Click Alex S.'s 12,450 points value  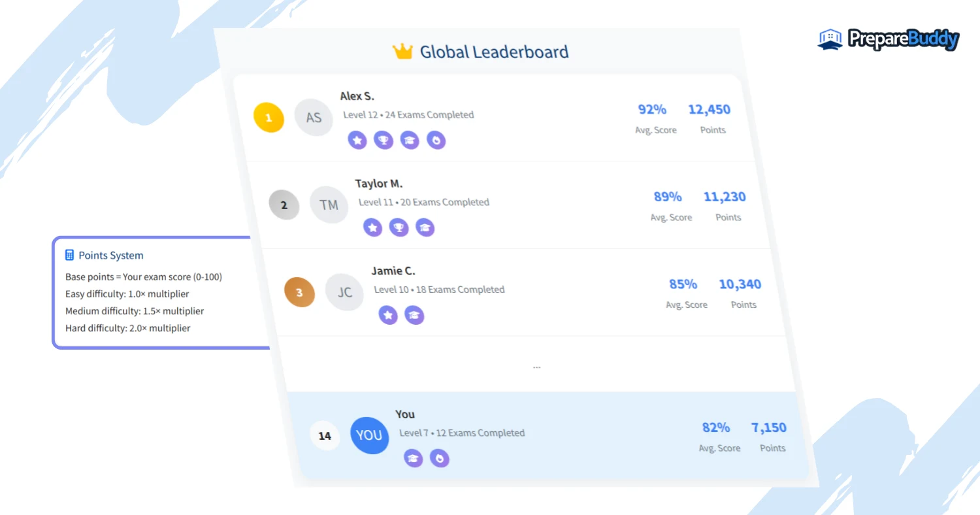[709, 110]
